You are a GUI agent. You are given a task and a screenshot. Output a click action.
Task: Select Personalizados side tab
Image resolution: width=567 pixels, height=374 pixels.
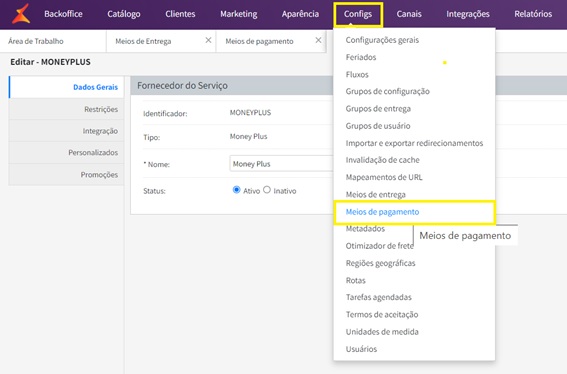tap(67, 153)
